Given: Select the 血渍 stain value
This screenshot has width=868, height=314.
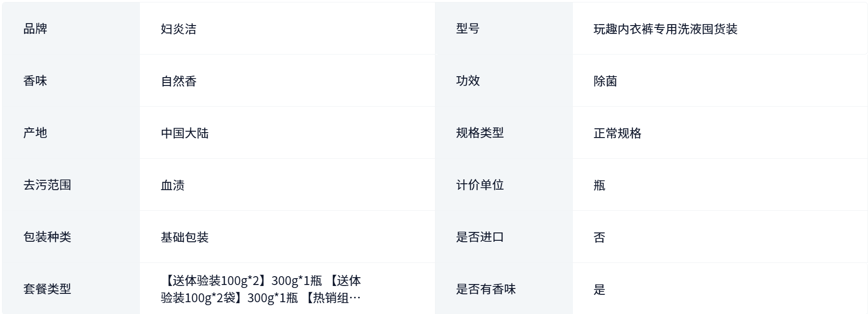Looking at the screenshot, I should tap(173, 185).
